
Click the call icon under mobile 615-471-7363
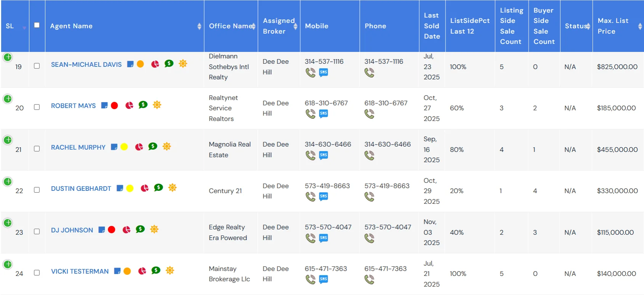tap(311, 280)
